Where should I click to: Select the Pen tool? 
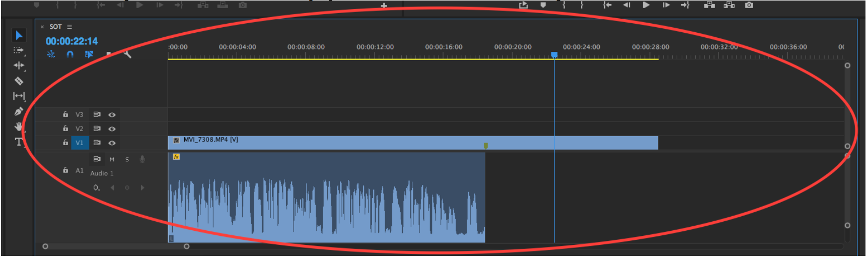click(19, 111)
